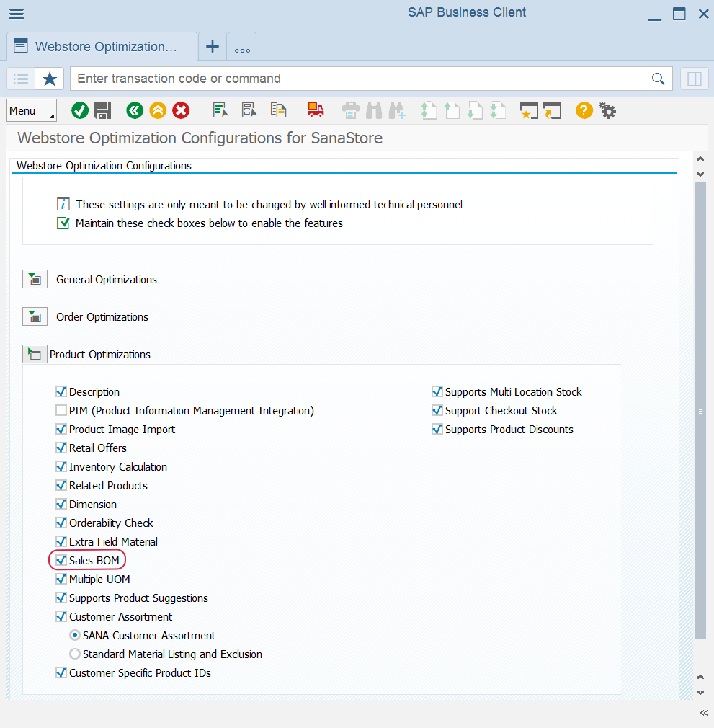Click the bottom scroll down chevron
The height and width of the screenshot is (728, 714).
pos(700,692)
